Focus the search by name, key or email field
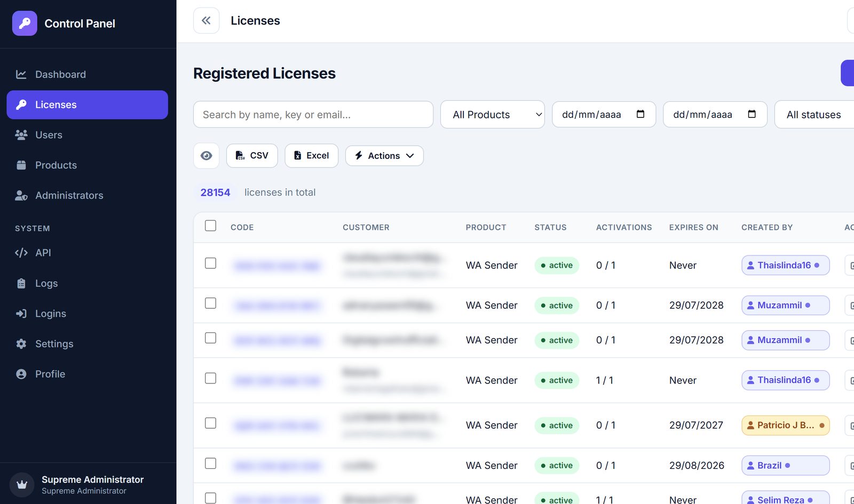The image size is (854, 504). click(x=313, y=115)
